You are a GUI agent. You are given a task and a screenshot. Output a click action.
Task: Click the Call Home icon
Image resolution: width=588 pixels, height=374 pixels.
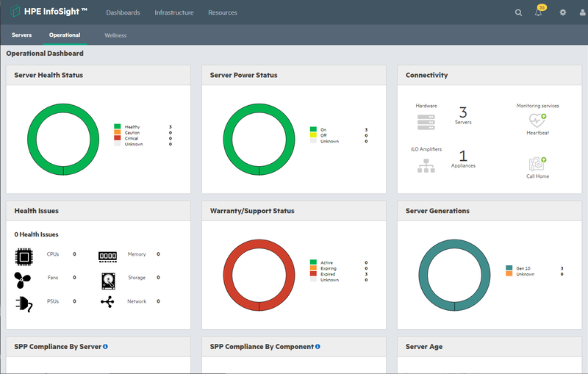[x=537, y=164]
